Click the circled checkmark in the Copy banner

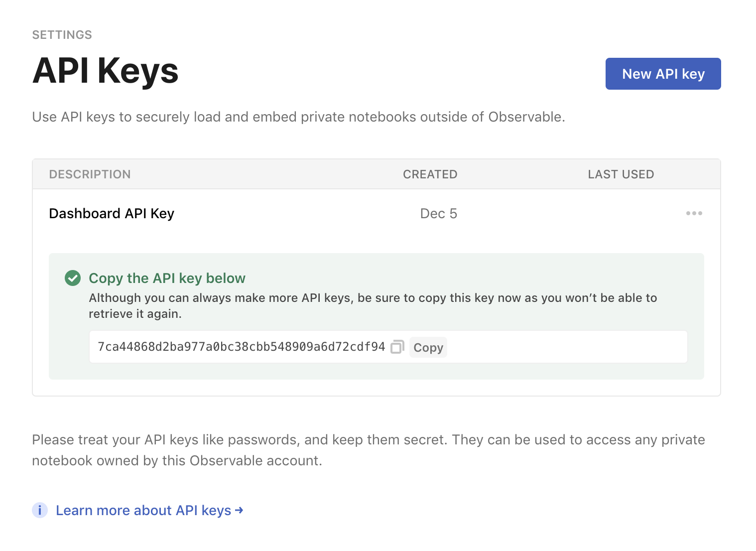point(72,278)
